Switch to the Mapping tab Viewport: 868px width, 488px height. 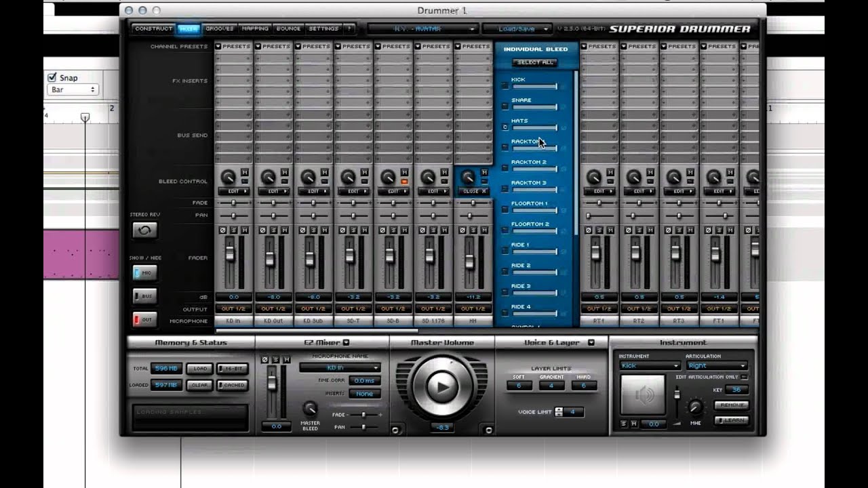click(x=255, y=28)
